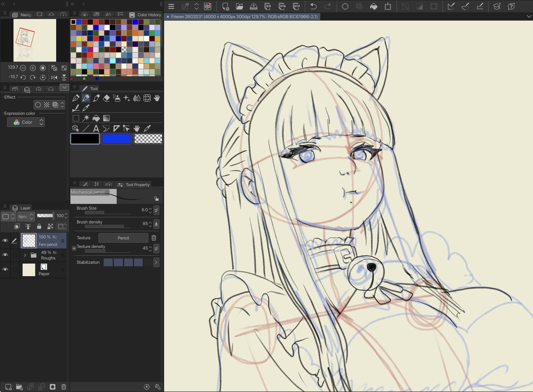Click the new raster layer icon
This screenshot has height=392, width=533.
click(8, 387)
